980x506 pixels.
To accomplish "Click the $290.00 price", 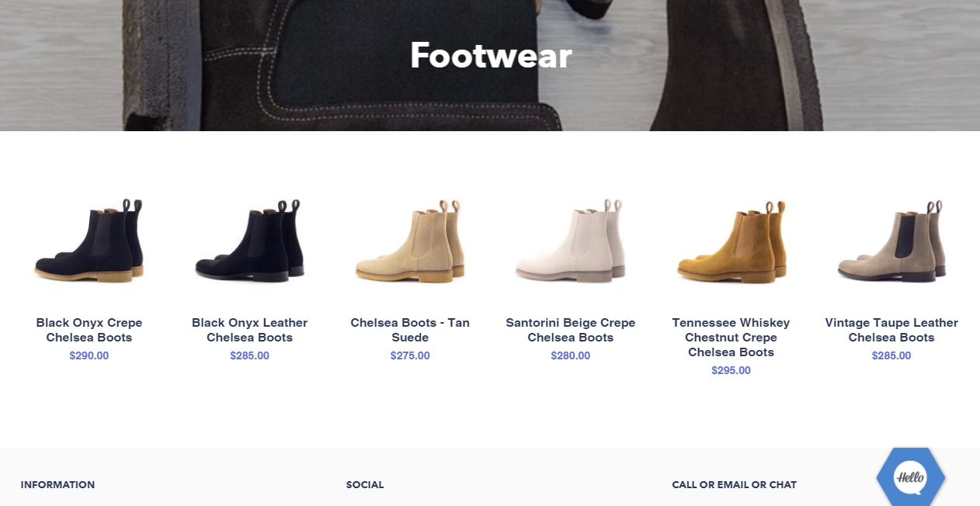I will pyautogui.click(x=89, y=355).
